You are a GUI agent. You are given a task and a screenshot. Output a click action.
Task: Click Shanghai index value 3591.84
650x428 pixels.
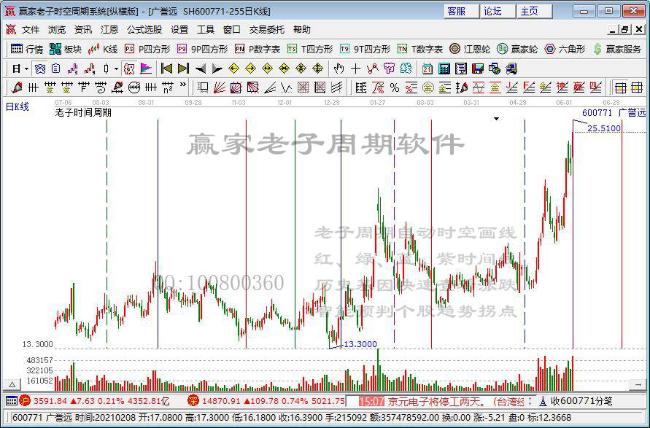coord(50,401)
